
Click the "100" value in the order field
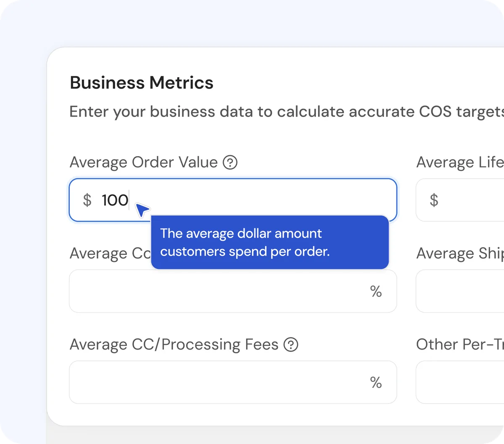tap(115, 200)
